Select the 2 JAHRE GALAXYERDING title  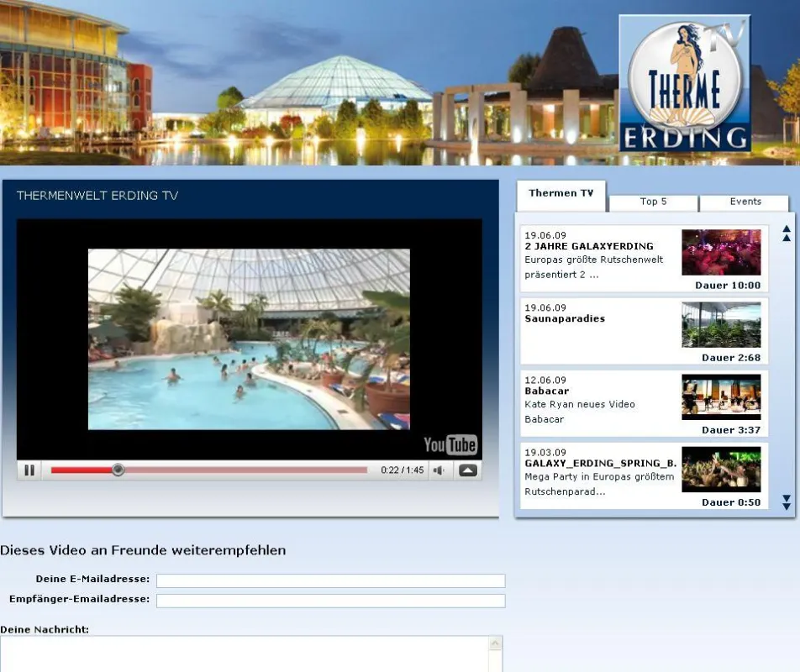click(x=589, y=246)
